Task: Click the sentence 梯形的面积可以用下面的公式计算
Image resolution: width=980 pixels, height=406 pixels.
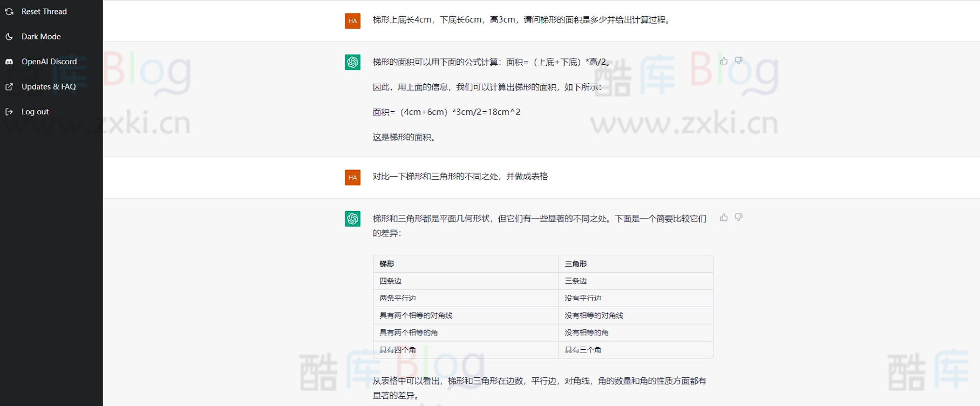Action: (492, 62)
